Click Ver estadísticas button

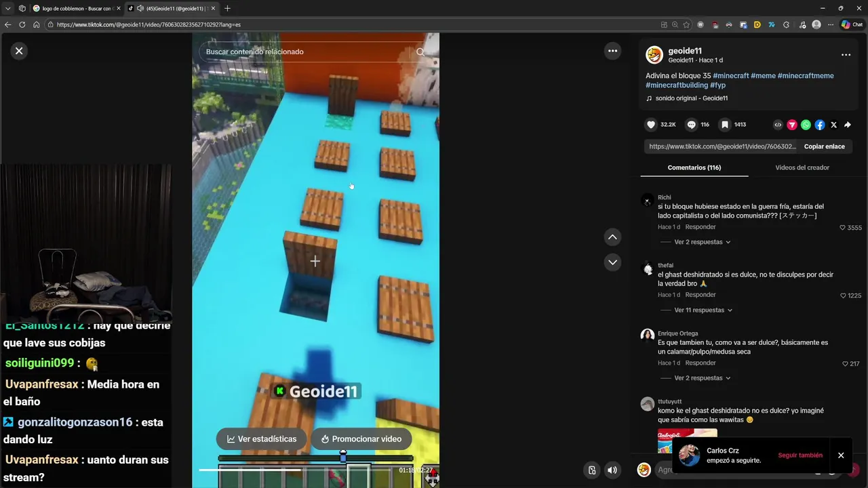coord(262,439)
